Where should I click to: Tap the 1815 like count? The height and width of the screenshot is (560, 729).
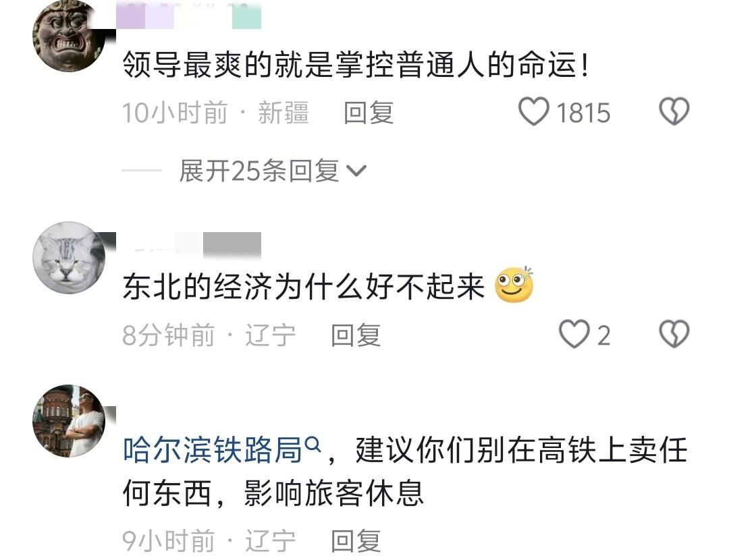[x=583, y=113]
